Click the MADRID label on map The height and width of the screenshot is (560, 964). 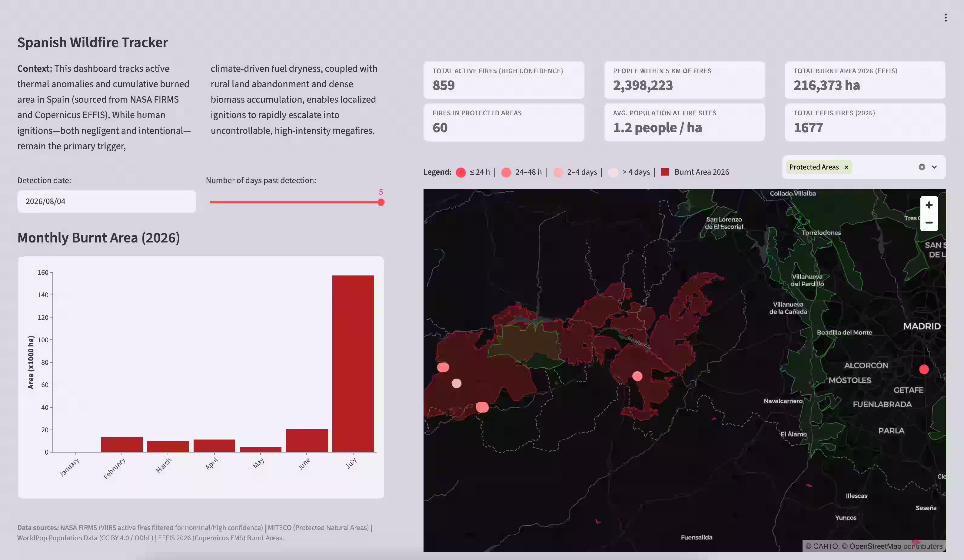point(922,326)
